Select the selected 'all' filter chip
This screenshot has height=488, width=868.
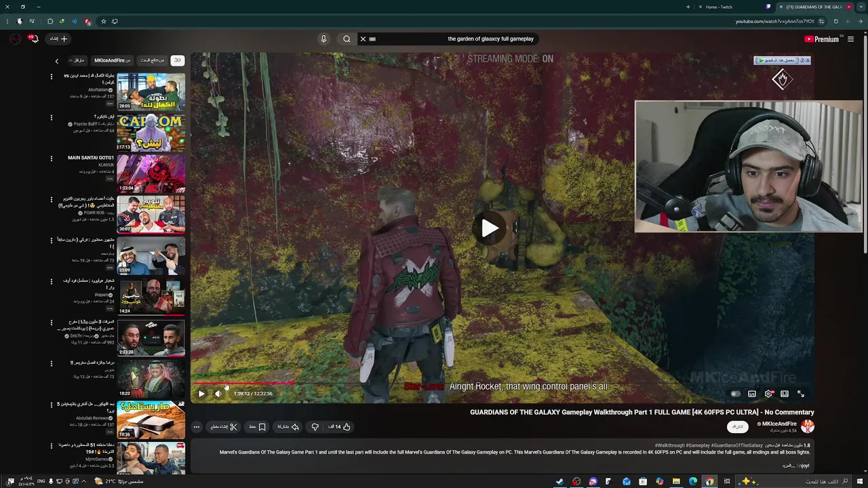[178, 60]
